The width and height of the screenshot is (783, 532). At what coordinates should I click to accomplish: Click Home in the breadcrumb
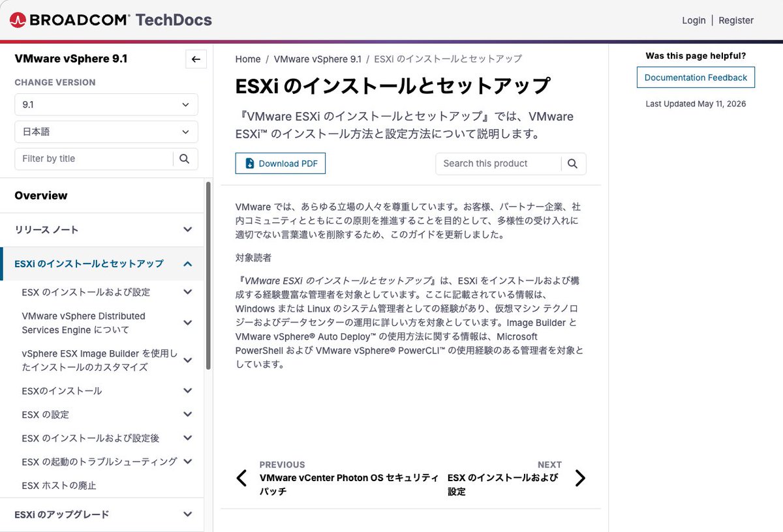click(x=248, y=59)
